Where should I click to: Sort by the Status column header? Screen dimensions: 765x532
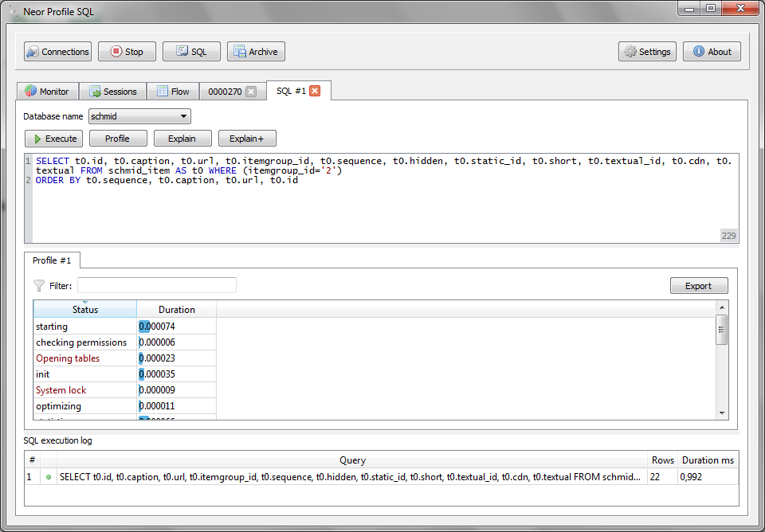click(x=85, y=309)
